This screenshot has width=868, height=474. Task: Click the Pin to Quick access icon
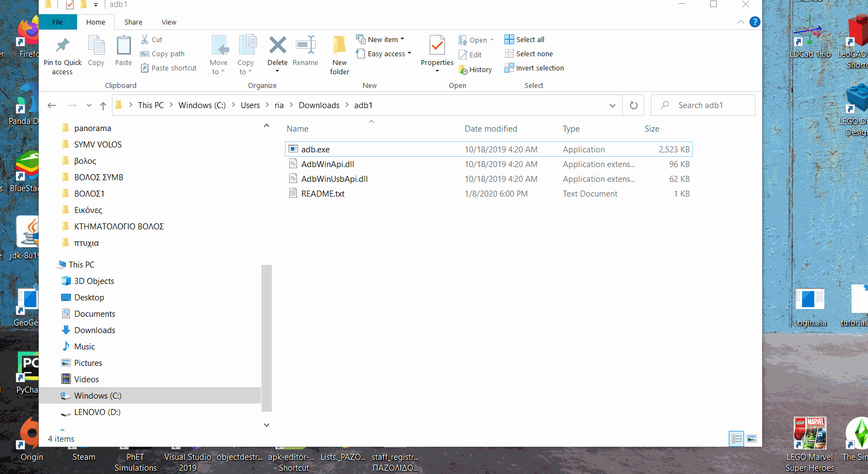[62, 46]
